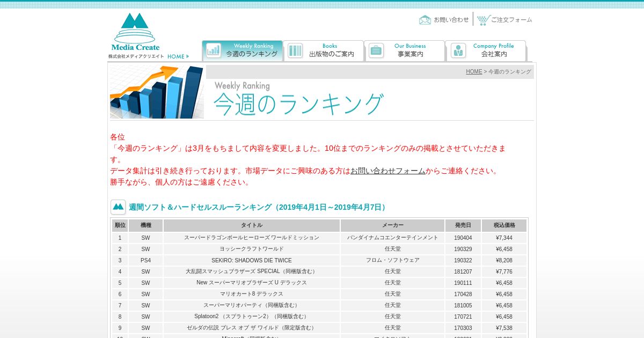Image resolution: width=644 pixels, height=338 pixels.
Task: Click the 機種 column header
Action: (146, 225)
